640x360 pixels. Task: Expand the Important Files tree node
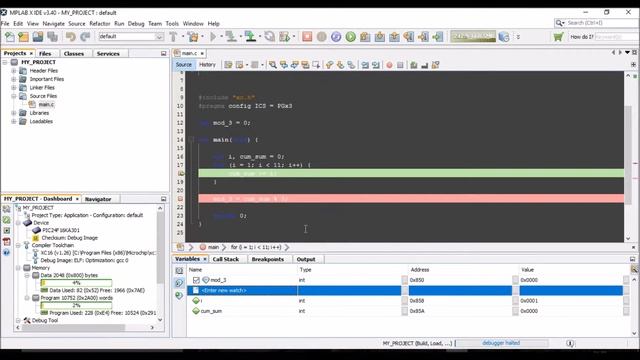[x=13, y=79]
